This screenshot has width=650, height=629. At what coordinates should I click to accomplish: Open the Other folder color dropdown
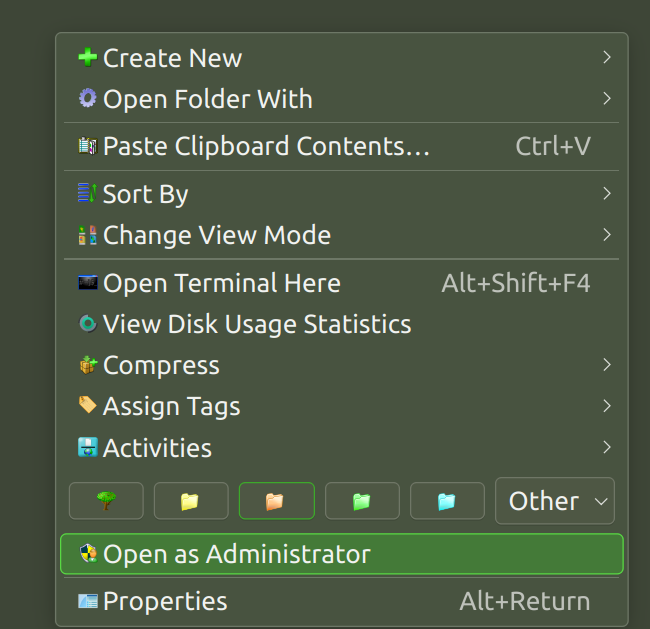click(555, 500)
